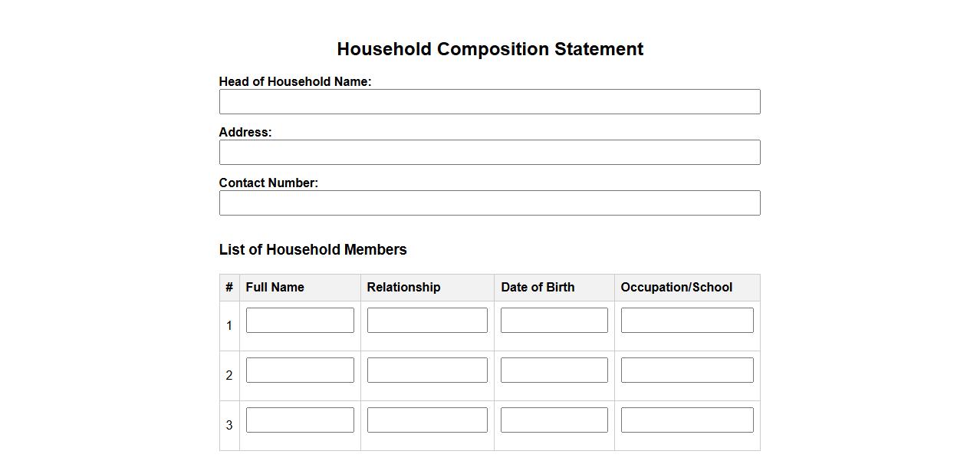Screen dimensions: 980x461
Task: Select the Contact Number text field
Action: (x=489, y=203)
